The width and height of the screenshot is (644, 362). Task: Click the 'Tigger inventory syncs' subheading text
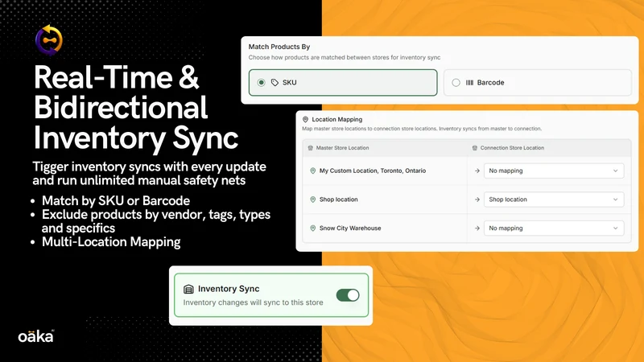click(x=149, y=174)
